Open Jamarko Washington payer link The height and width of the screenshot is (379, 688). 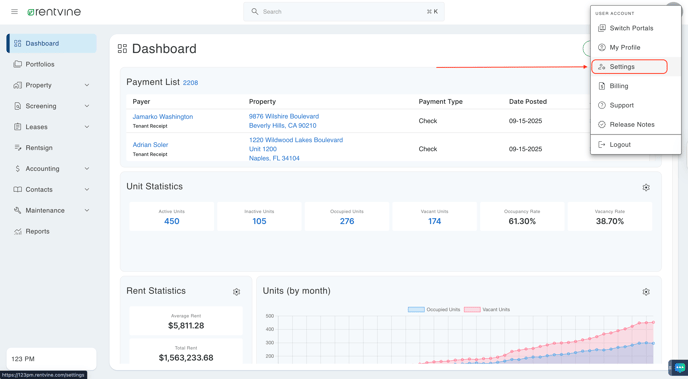point(163,117)
